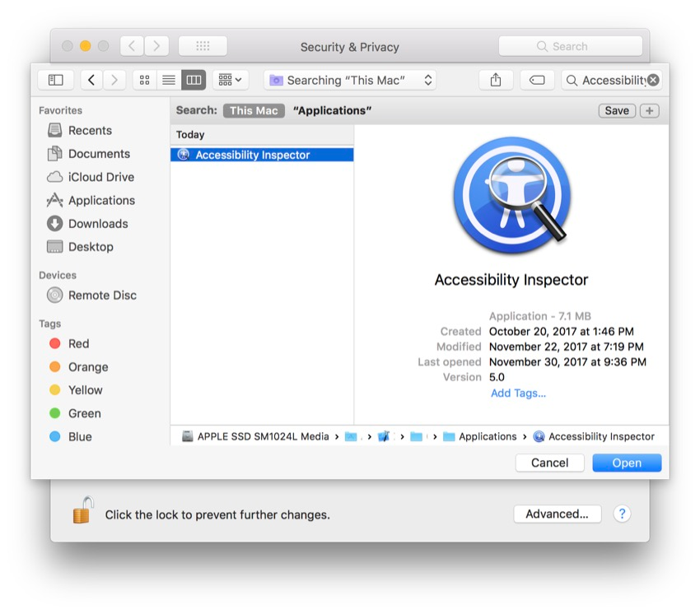Select the This Mac search scope
This screenshot has height=614, width=700.
[254, 110]
